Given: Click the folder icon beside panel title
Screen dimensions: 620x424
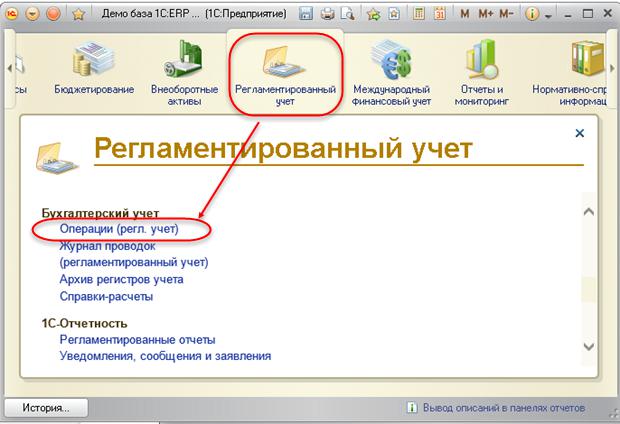Looking at the screenshot, I should (x=57, y=158).
